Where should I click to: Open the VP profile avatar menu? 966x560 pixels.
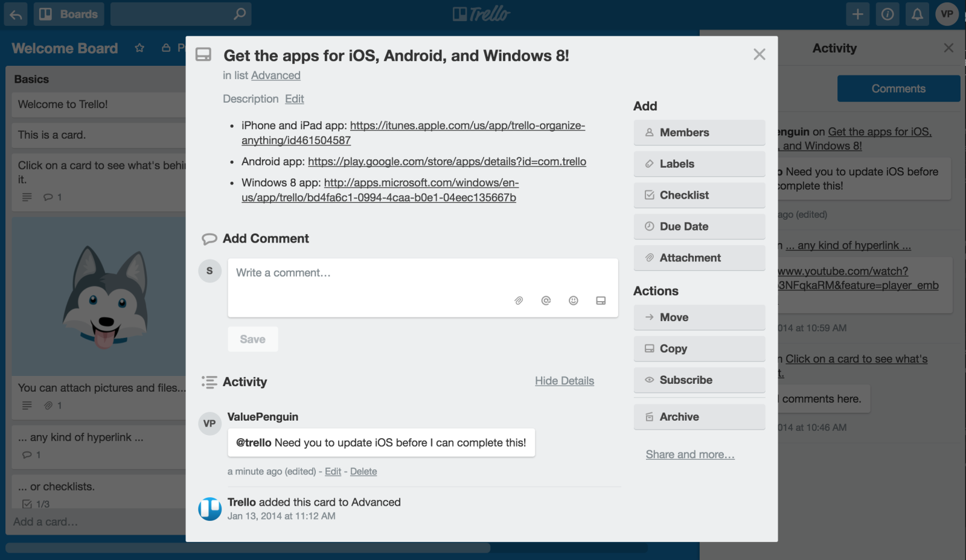coord(947,14)
